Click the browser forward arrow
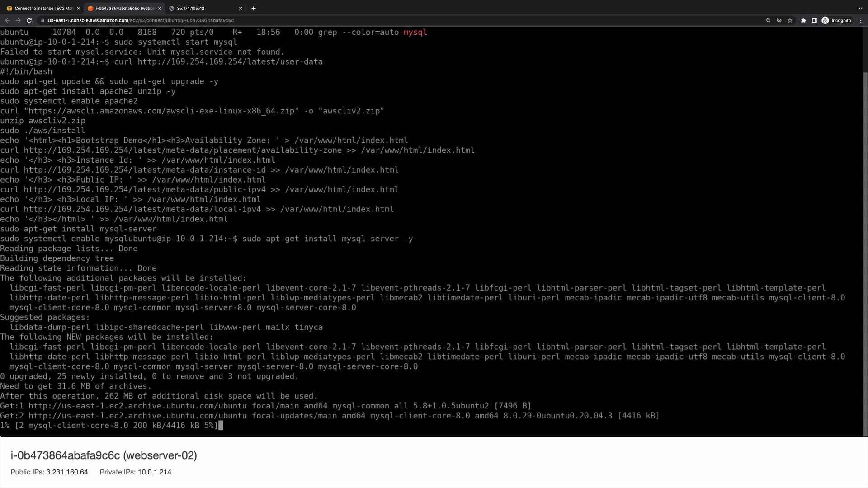This screenshot has height=488, width=868. 18,20
